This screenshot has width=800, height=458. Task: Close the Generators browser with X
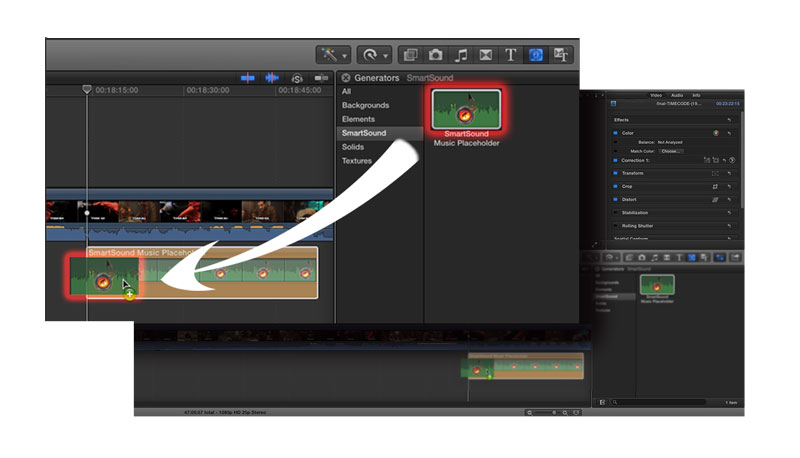(346, 78)
